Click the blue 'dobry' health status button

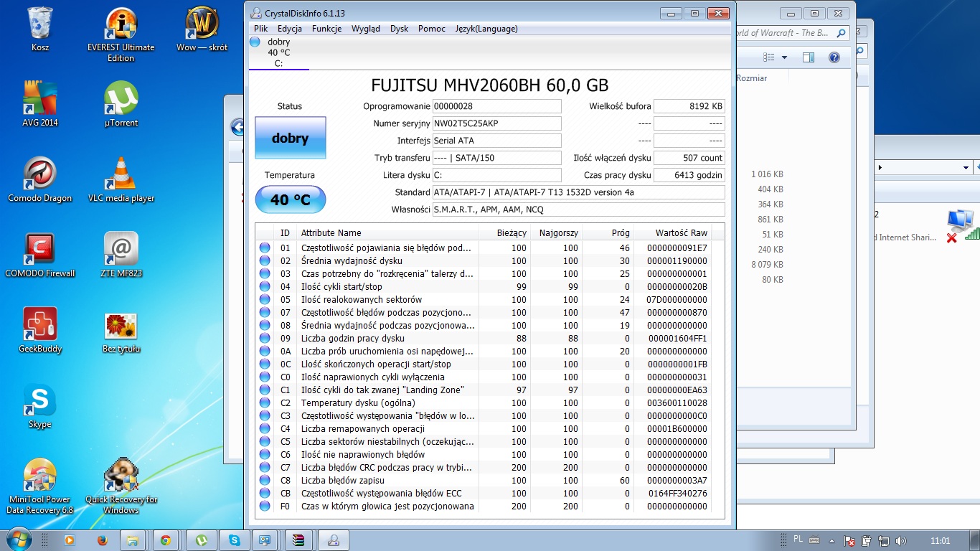(291, 138)
